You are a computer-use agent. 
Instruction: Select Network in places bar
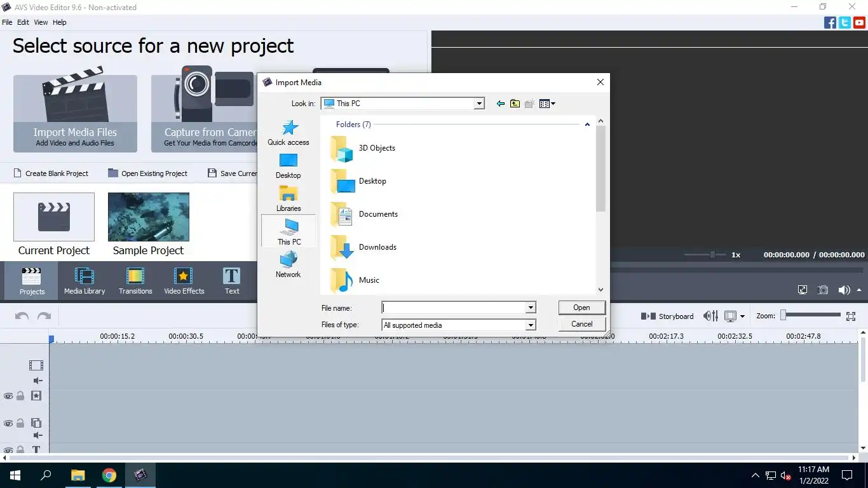(288, 265)
